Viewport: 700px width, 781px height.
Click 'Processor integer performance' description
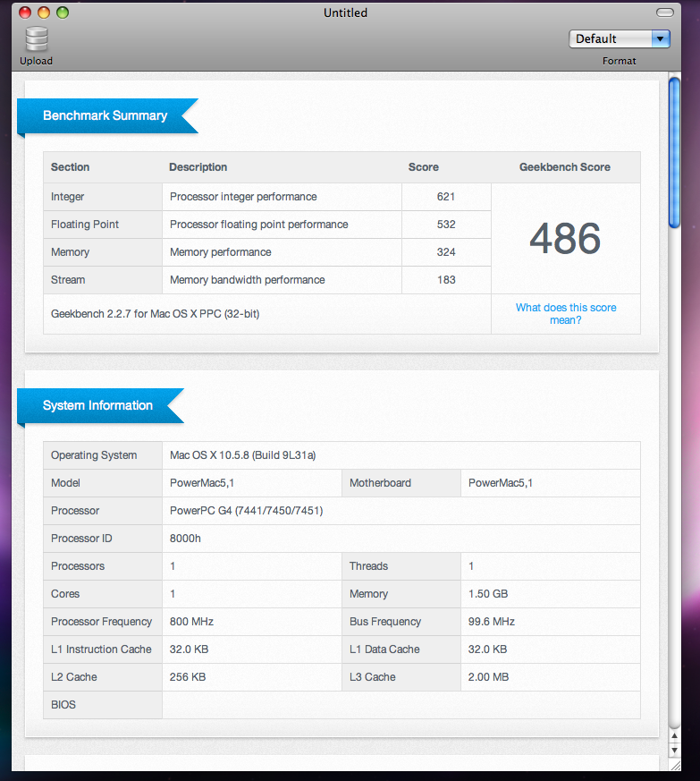click(x=243, y=197)
